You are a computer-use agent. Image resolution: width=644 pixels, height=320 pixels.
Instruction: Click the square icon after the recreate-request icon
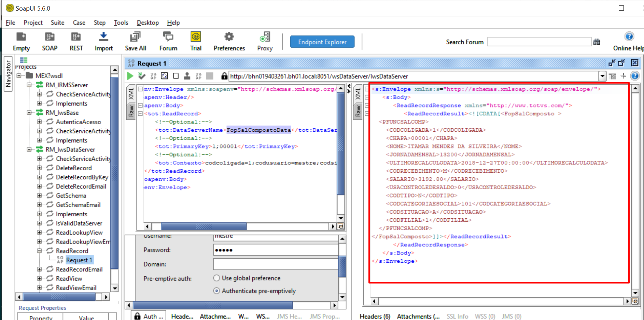click(176, 76)
